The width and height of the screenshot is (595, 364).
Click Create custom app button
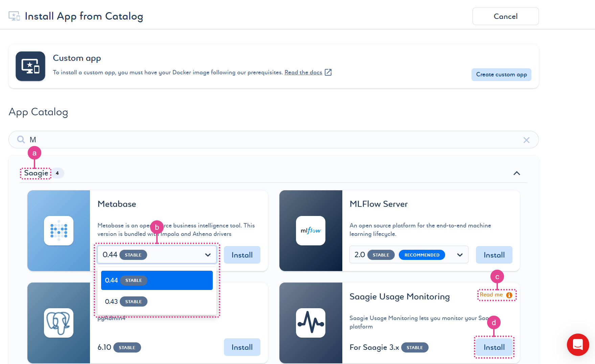tap(501, 75)
